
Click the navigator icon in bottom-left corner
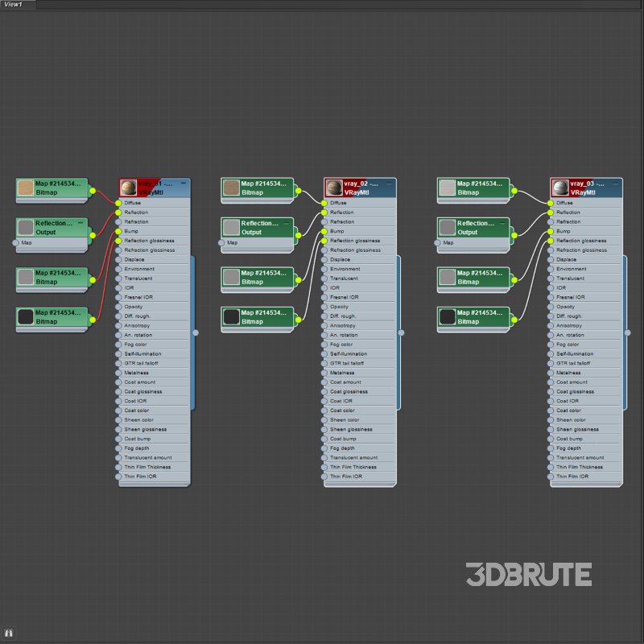[9, 634]
